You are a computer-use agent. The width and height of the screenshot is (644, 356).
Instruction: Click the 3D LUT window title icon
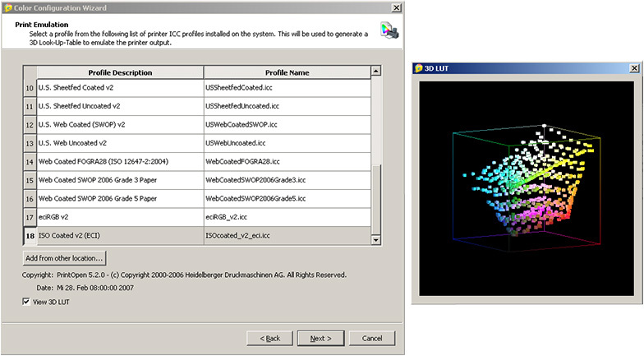coord(419,68)
